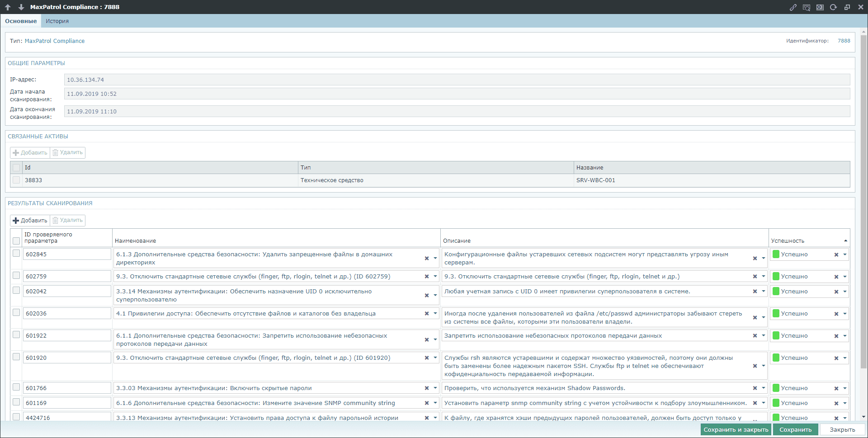Clear the Успешно status in row 602042
868x438 pixels.
[x=836, y=292]
